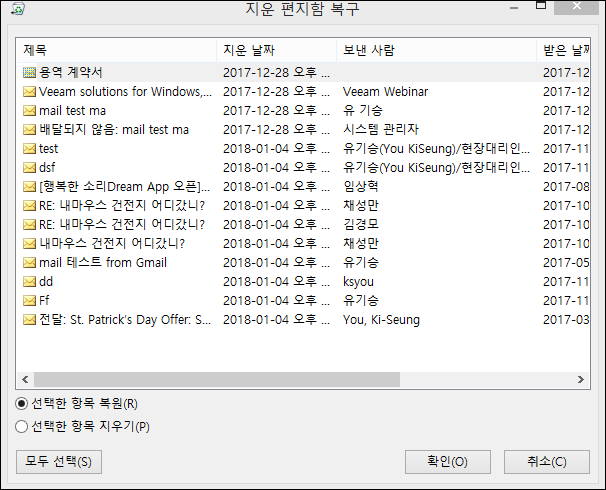Sort by 받은 날짜 column header
Image resolution: width=606 pixels, height=490 pixels.
(x=563, y=50)
